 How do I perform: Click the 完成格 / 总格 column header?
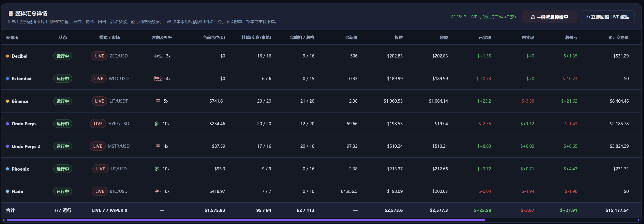[302, 37]
